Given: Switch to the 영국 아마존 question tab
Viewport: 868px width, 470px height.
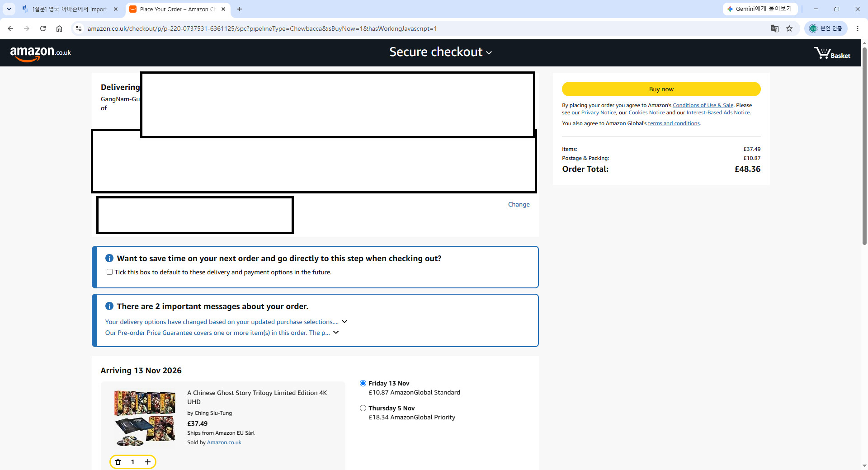Looking at the screenshot, I should click(70, 9).
